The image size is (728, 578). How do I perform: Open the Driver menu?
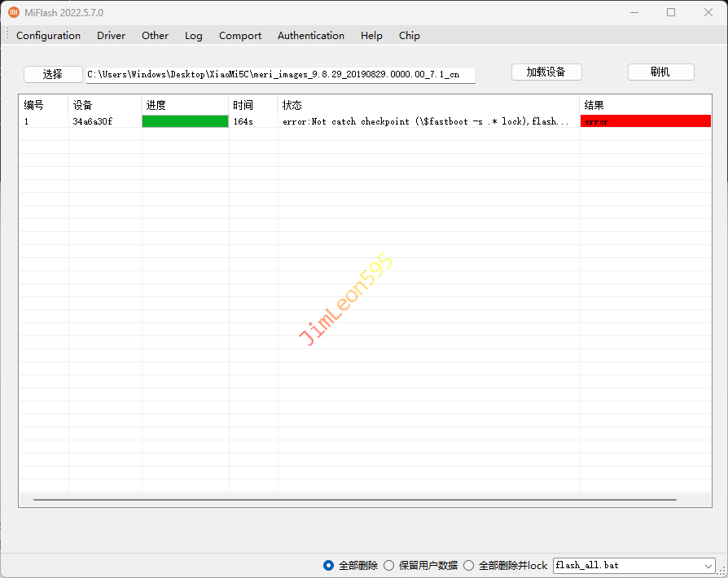point(111,36)
